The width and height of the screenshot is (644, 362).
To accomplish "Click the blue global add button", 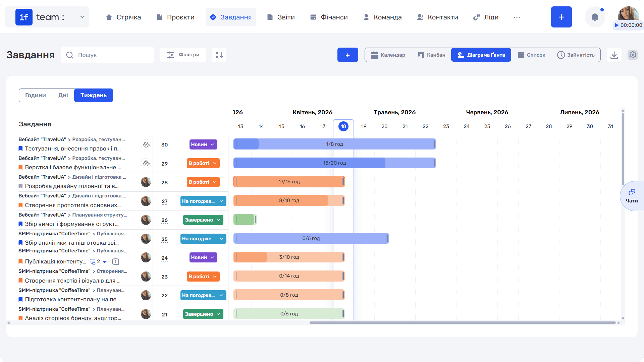I will pyautogui.click(x=561, y=17).
